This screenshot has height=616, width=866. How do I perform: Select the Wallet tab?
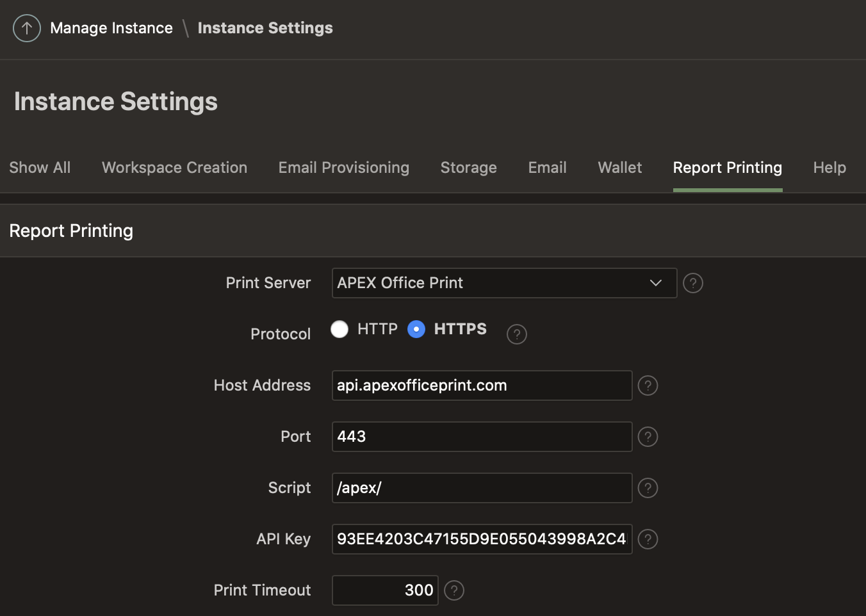(620, 168)
